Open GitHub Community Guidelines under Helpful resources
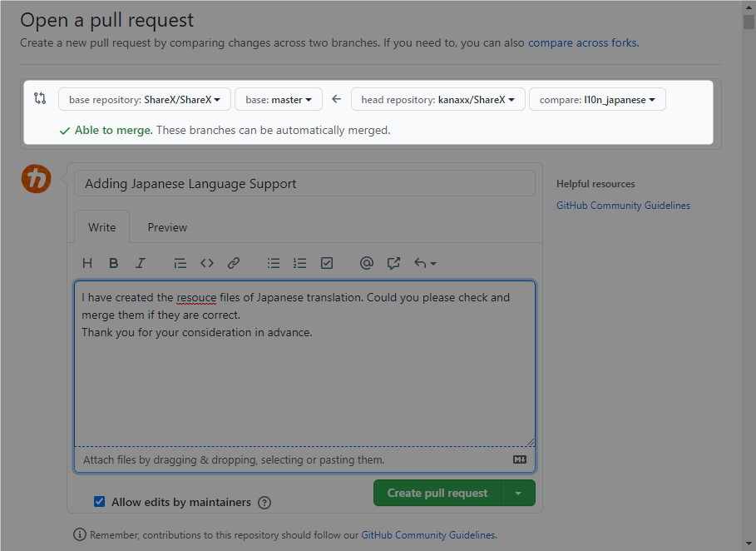 [623, 206]
